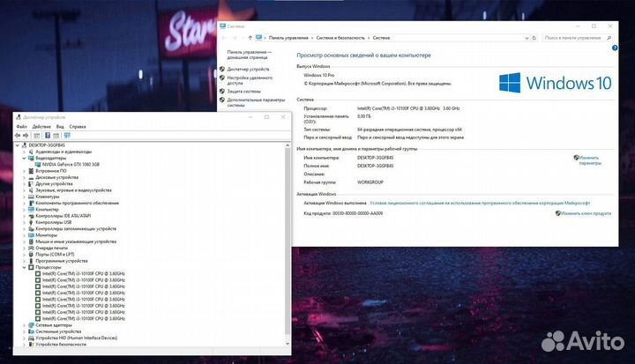Click Система и безопасность breadcrumb

coord(340,38)
